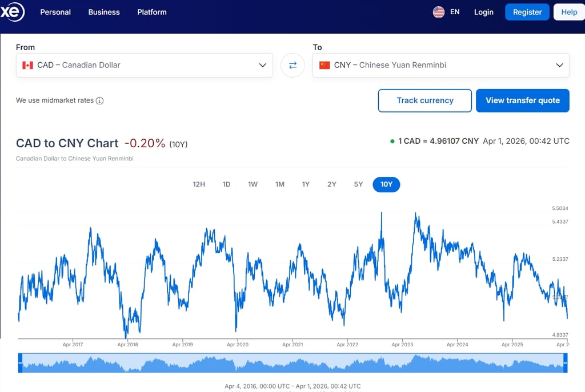Viewport: 585px width, 392px height.
Task: Click the 5.5034 y-axis value
Action: (560, 208)
